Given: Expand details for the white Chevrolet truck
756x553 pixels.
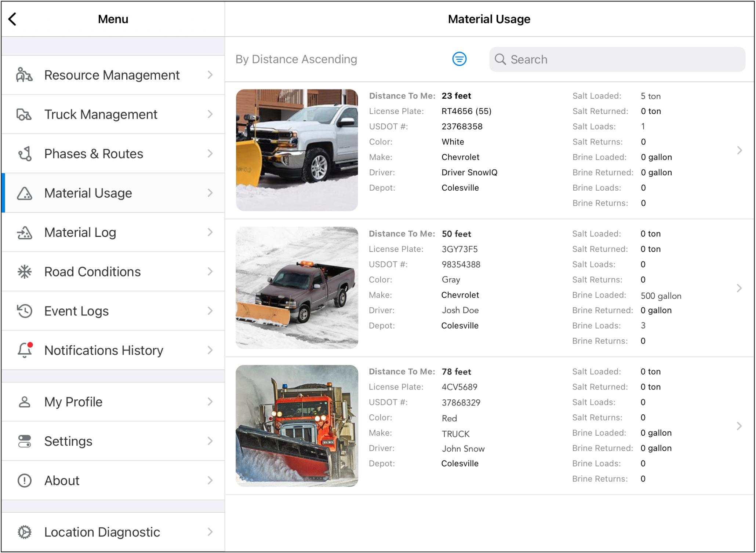Looking at the screenshot, I should click(739, 150).
